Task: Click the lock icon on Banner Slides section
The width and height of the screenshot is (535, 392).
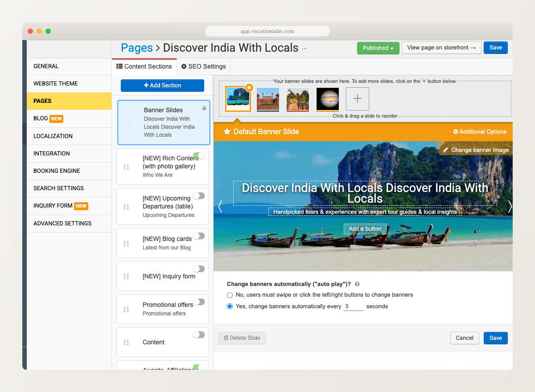Action: [x=203, y=107]
